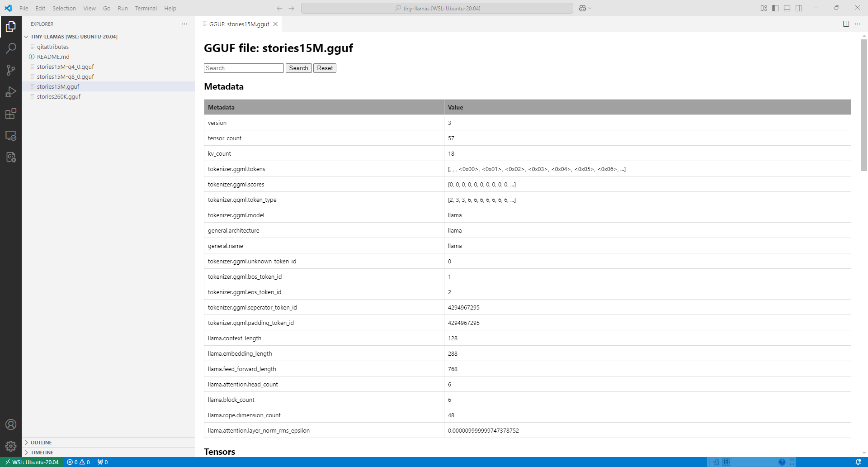Open the Explorer view in activity bar

point(11,27)
